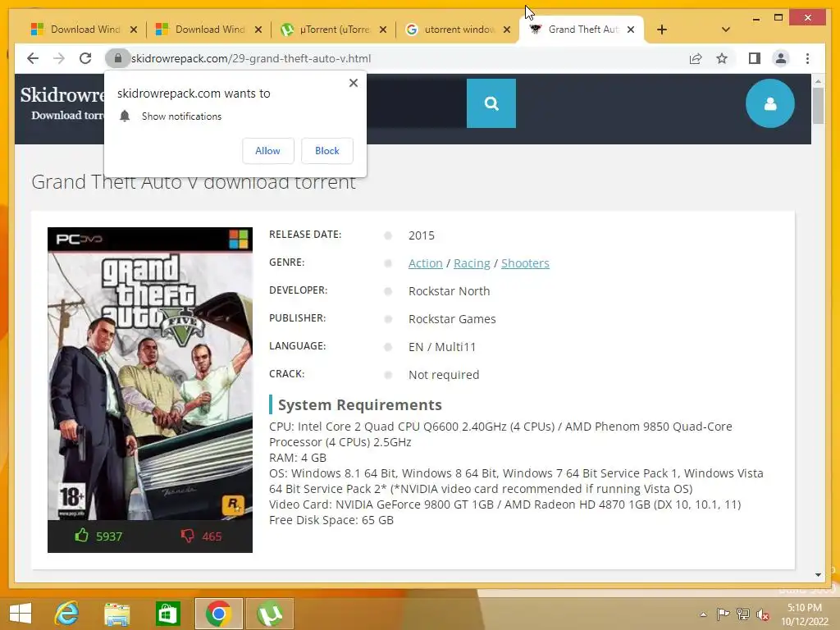The width and height of the screenshot is (840, 630).
Task: Select Chrome in the taskbar
Action: (x=218, y=614)
